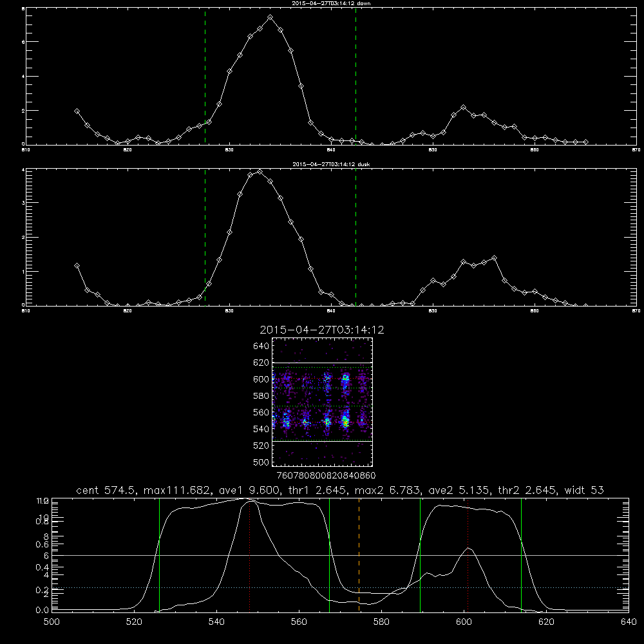Click the x-axis numbers beneath the spectral image

click(326, 476)
